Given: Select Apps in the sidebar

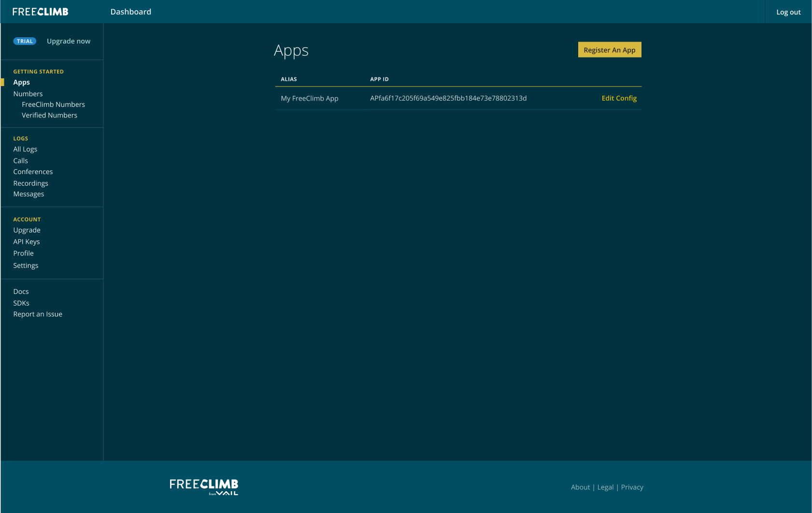Looking at the screenshot, I should 22,82.
